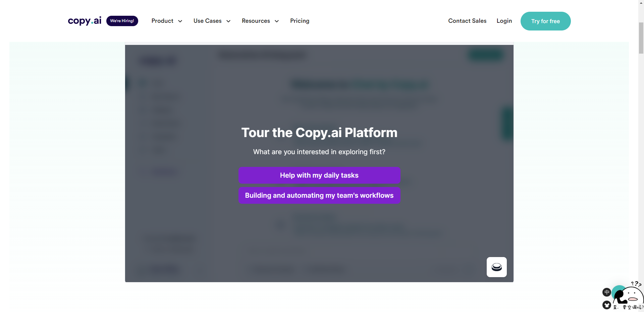The width and height of the screenshot is (644, 312).
Task: Open the Login link
Action: [x=504, y=21]
